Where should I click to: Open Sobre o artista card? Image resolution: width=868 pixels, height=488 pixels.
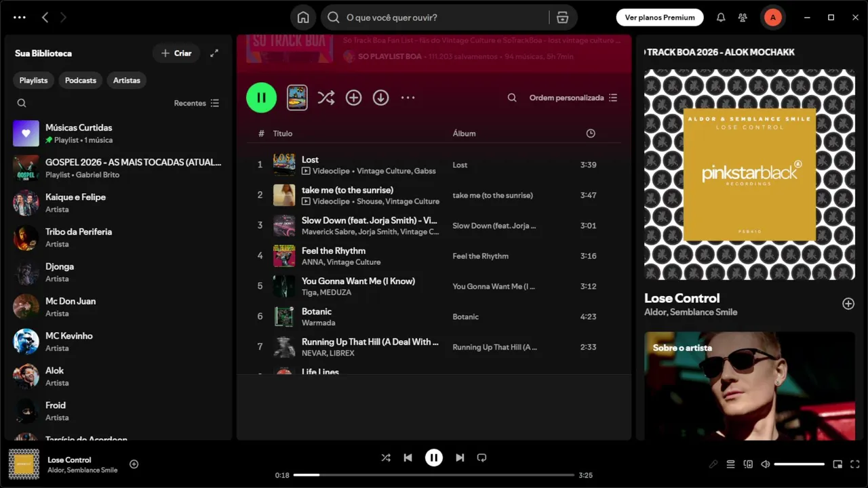(749, 386)
